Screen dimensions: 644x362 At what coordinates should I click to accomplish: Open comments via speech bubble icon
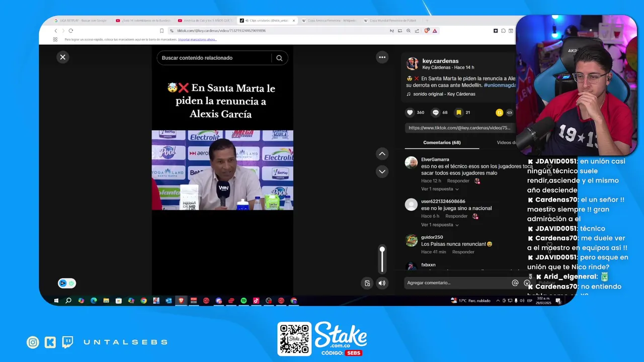(436, 113)
